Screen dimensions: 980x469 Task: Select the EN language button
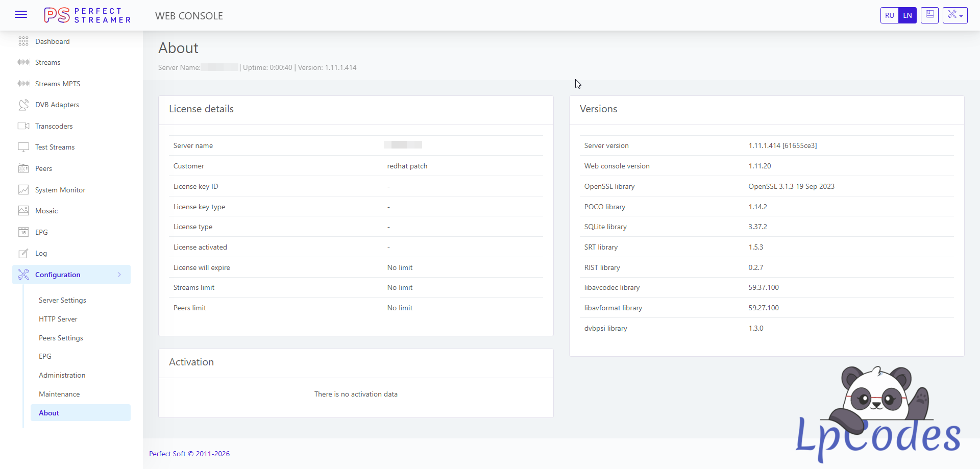click(908, 15)
